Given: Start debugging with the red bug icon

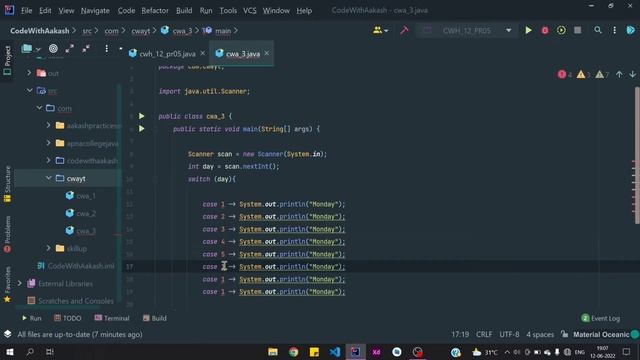Looking at the screenshot, I should click(544, 30).
